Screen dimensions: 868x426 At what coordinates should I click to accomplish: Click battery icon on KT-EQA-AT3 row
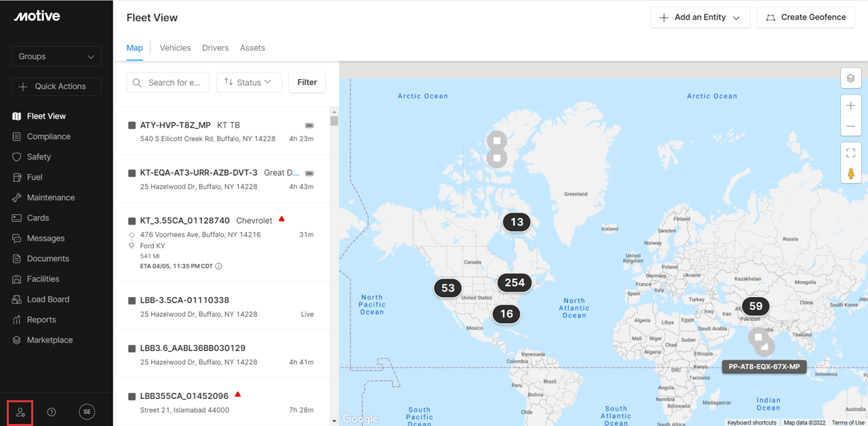tap(309, 173)
